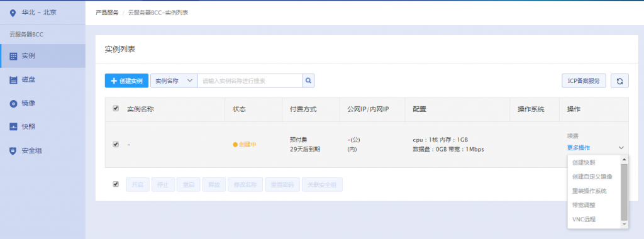Click the 云服务器BCC-实例列表 breadcrumb text
644x239 pixels.
158,13
